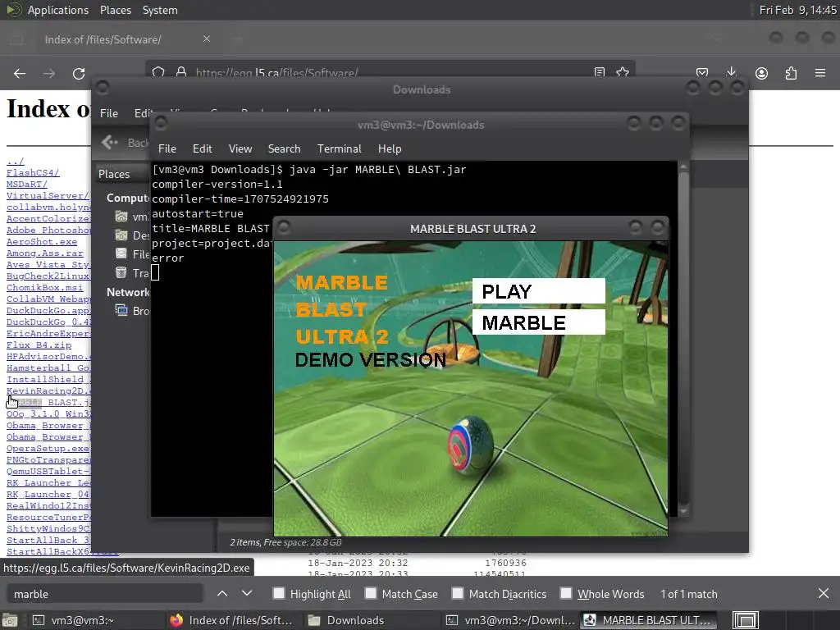Open terminal Edit menu
This screenshot has width=840, height=630.
[x=203, y=149]
